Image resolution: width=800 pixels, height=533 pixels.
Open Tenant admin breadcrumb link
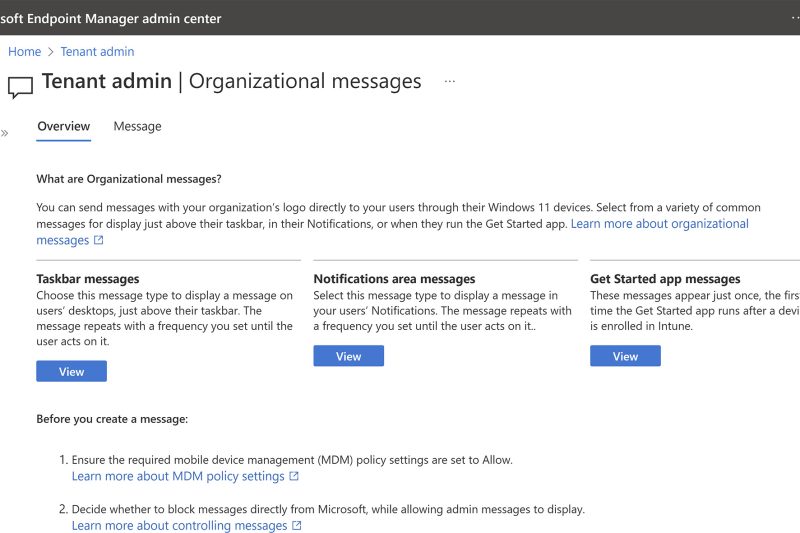click(97, 52)
